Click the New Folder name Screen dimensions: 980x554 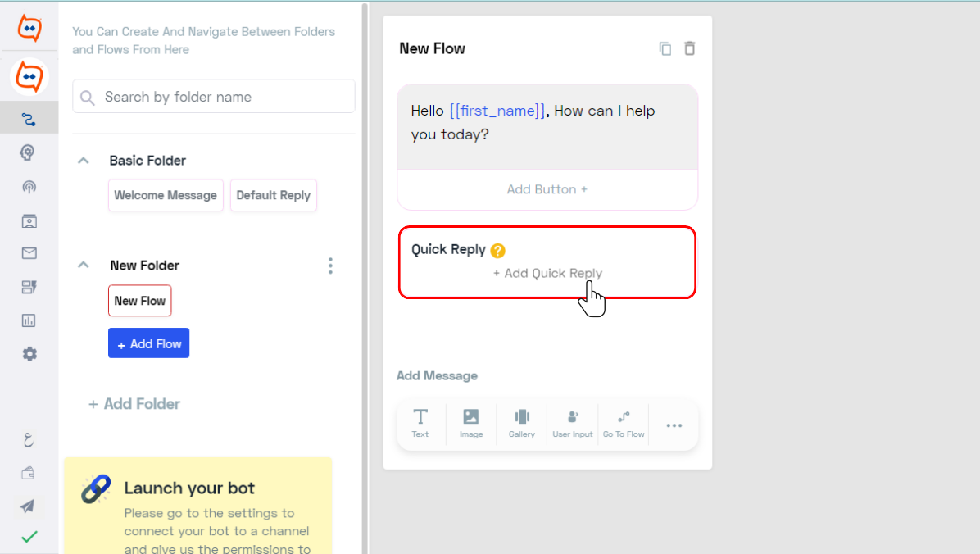point(144,266)
